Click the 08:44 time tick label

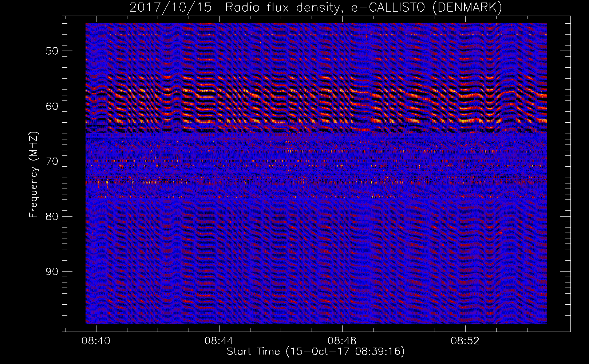pyautogui.click(x=219, y=341)
